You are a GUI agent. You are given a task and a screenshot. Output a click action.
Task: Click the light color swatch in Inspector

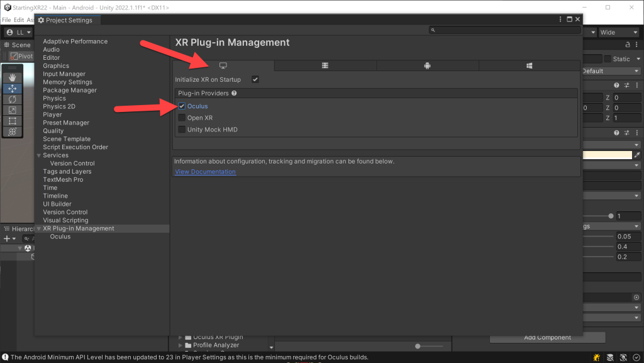coord(607,155)
